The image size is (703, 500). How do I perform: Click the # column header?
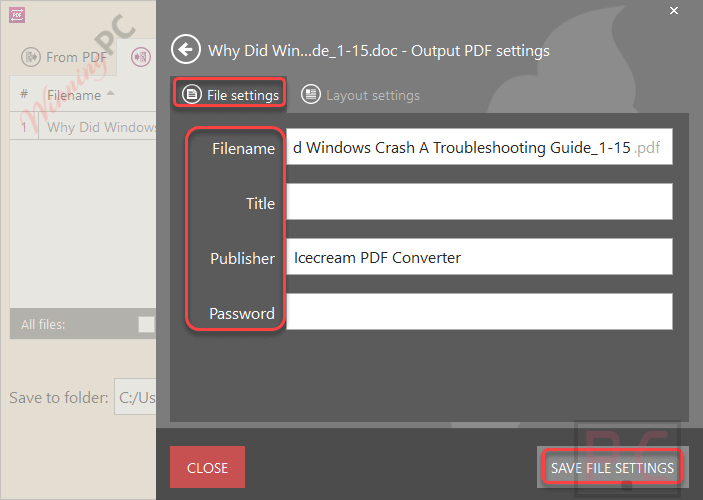tap(24, 94)
